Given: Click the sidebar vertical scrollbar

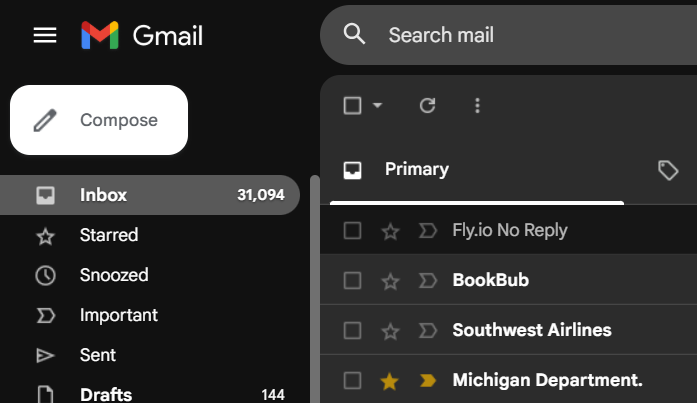Looking at the screenshot, I should 315,289.
